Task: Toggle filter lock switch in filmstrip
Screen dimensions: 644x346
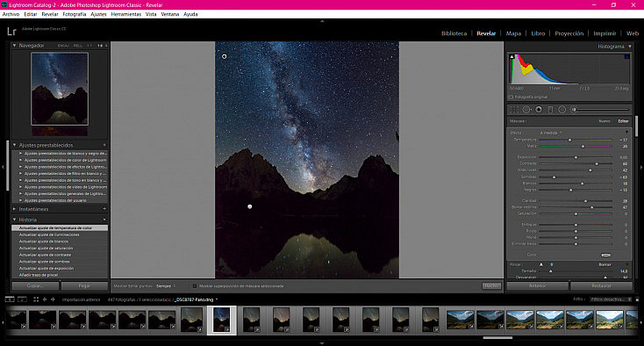Action: click(x=638, y=299)
